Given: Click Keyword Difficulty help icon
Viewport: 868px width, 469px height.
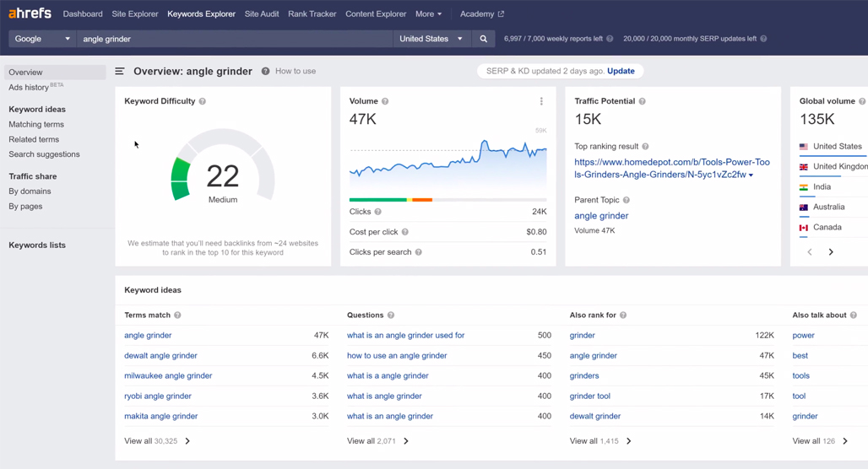Looking at the screenshot, I should [203, 101].
